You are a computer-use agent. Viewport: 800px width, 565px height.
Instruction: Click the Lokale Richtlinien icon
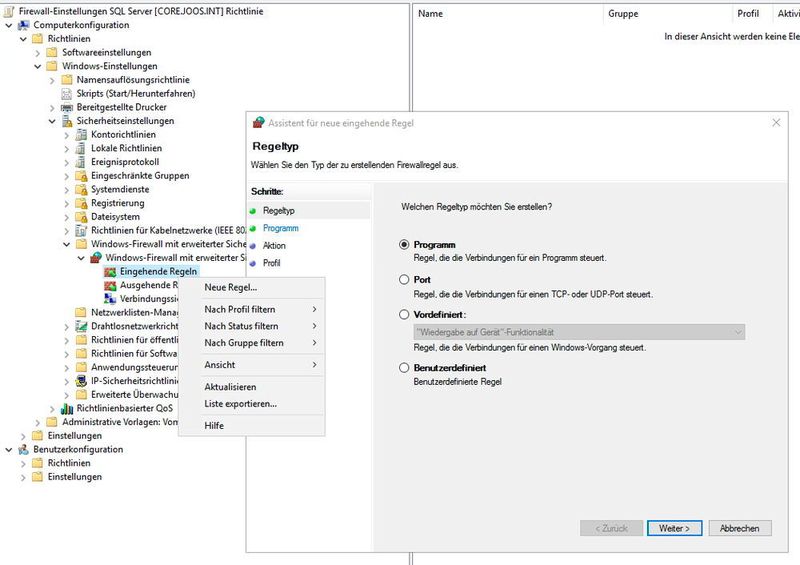coord(81,149)
